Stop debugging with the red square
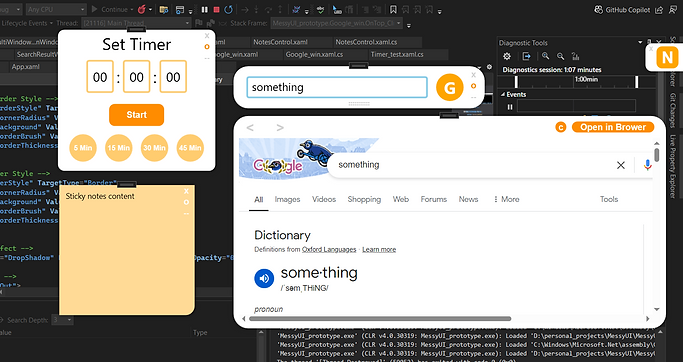The height and width of the screenshot is (362, 683). (x=216, y=9)
